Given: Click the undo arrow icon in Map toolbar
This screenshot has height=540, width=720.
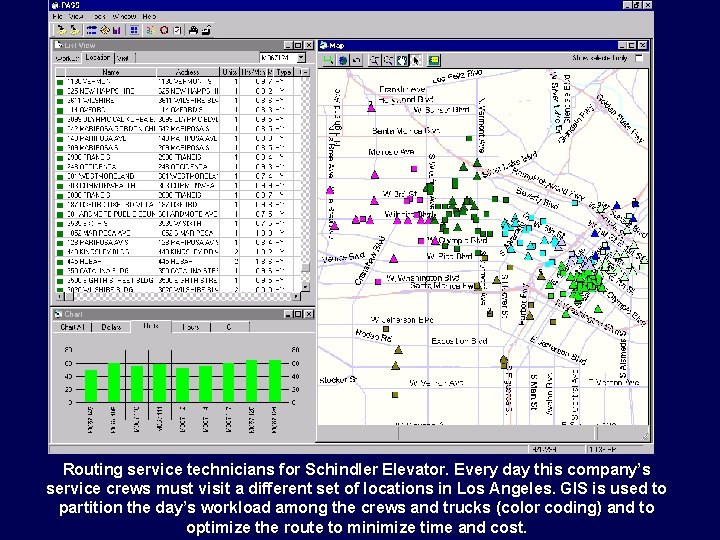Looking at the screenshot, I should click(357, 60).
